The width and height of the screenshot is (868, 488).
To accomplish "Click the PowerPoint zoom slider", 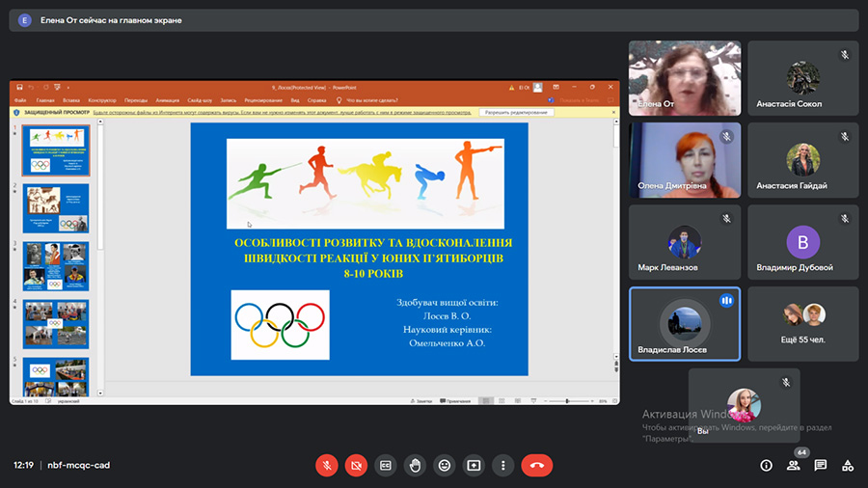I will [x=566, y=400].
